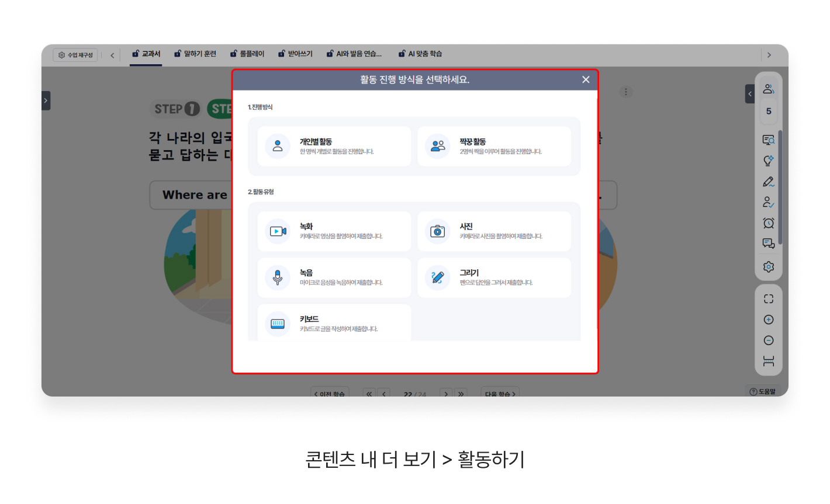This screenshot has height=504, width=830.
Task: Click the 수업 재구성 button
Action: (75, 55)
